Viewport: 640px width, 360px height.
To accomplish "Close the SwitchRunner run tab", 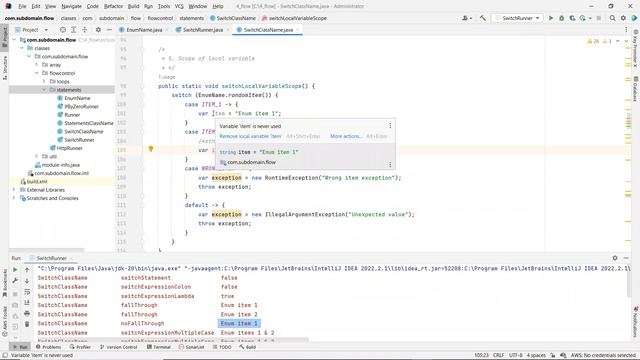I will pos(71,258).
